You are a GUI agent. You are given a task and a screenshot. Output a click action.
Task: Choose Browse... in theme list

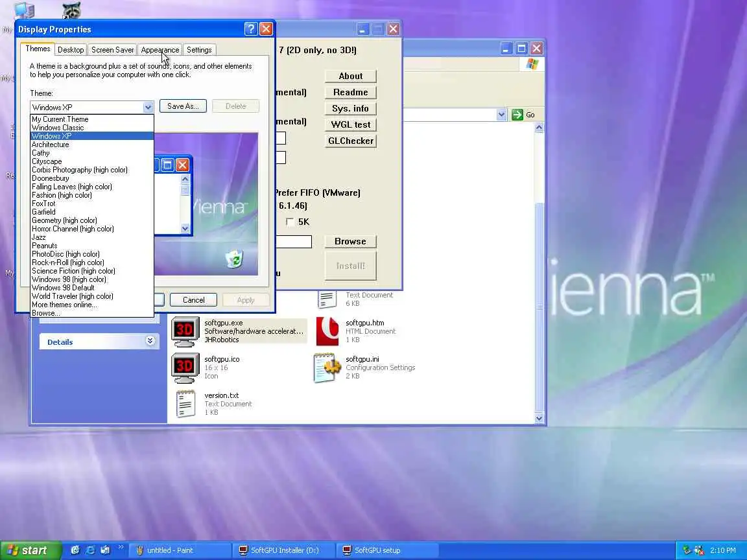pyautogui.click(x=92, y=313)
